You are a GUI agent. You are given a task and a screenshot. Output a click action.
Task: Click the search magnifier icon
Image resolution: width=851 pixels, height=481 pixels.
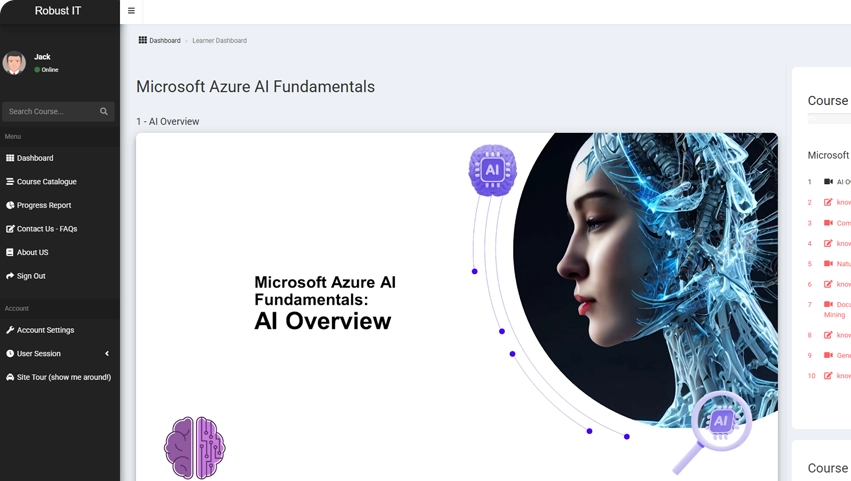(x=104, y=111)
